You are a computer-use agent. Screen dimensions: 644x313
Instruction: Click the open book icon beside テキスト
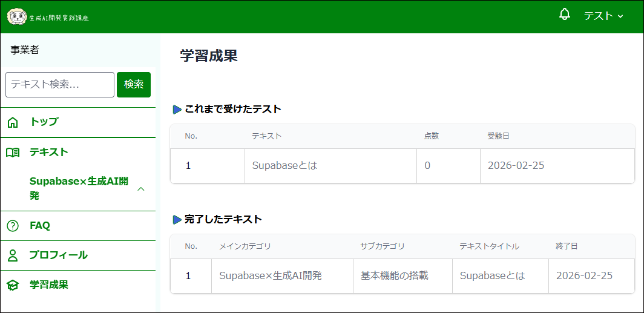tap(13, 153)
